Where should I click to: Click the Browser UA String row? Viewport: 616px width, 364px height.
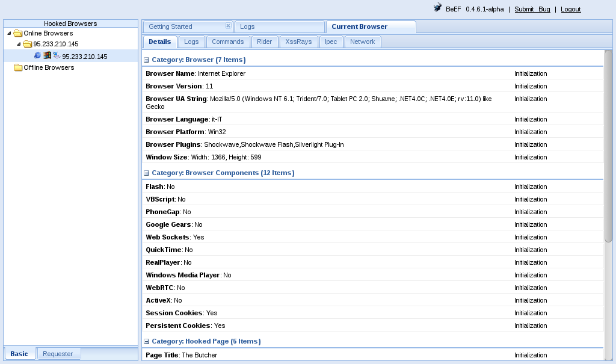[x=373, y=103]
